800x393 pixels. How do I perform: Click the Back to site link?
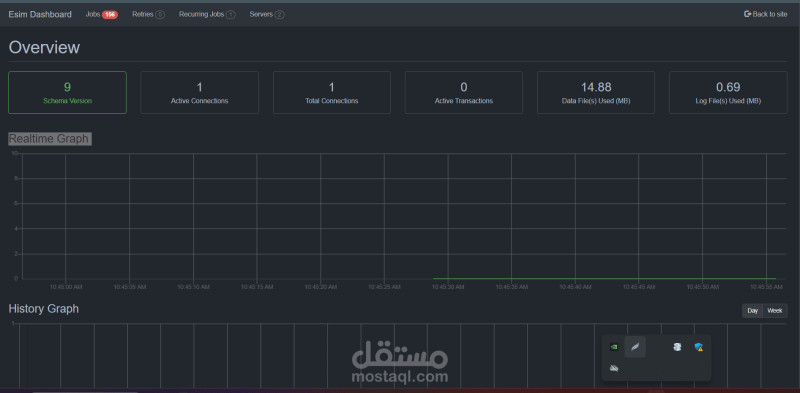pyautogui.click(x=765, y=14)
